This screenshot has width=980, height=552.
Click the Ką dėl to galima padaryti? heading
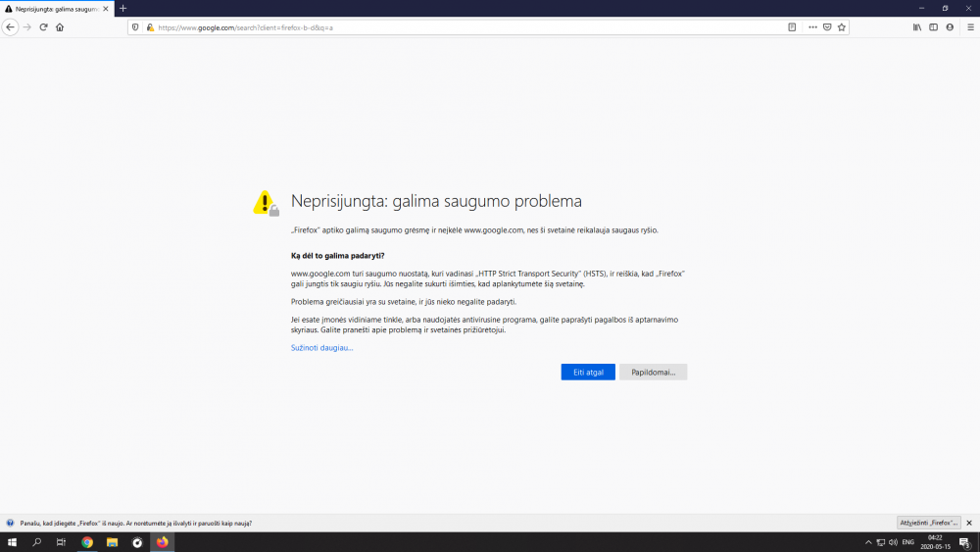337,256
